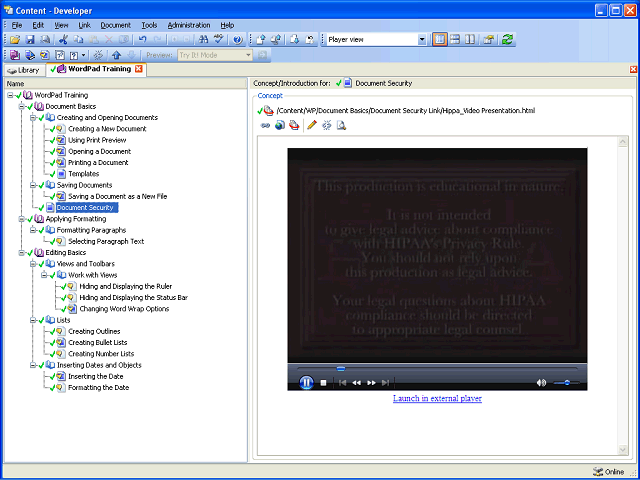Switch to the Library tab
Image resolution: width=640 pixels, height=480 pixels.
point(23,70)
